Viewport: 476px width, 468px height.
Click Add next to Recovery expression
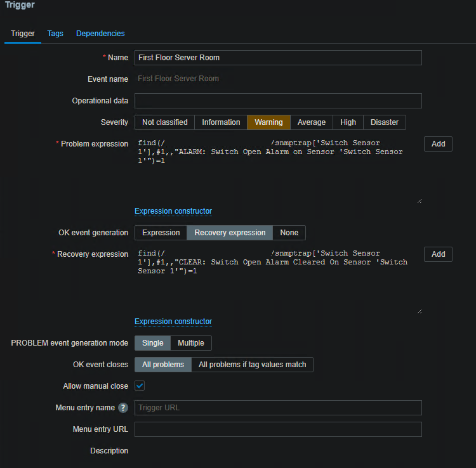(438, 254)
